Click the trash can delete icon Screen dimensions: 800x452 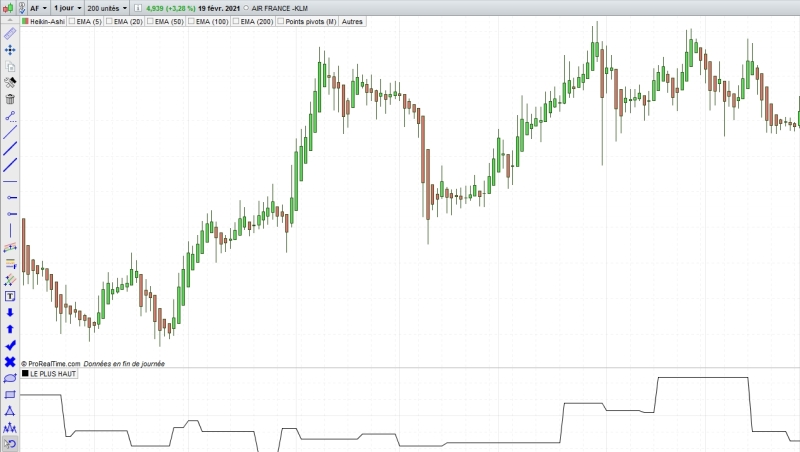[10, 99]
